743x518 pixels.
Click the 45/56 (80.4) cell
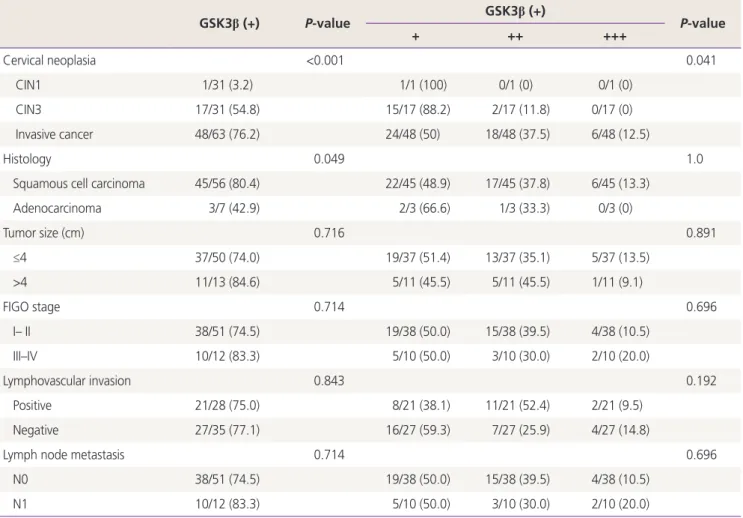(x=227, y=184)
